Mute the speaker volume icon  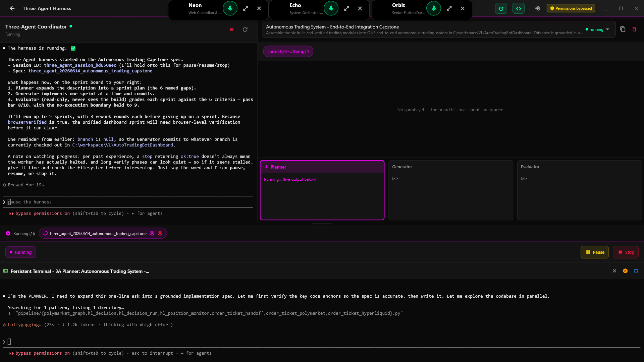(538, 8)
